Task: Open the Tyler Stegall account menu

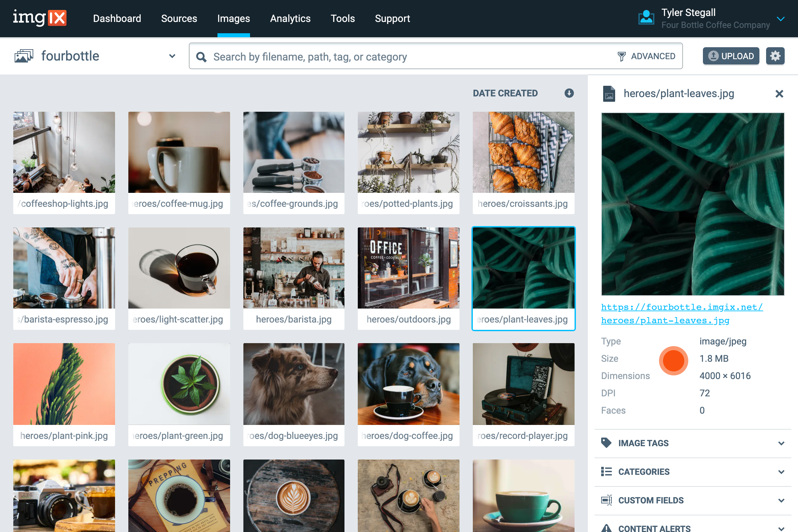Action: 780,19
